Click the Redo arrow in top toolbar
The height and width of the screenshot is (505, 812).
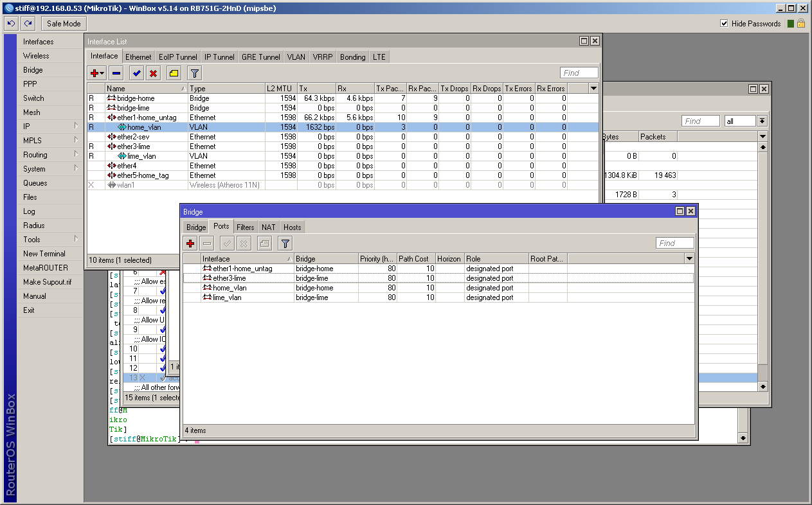28,24
